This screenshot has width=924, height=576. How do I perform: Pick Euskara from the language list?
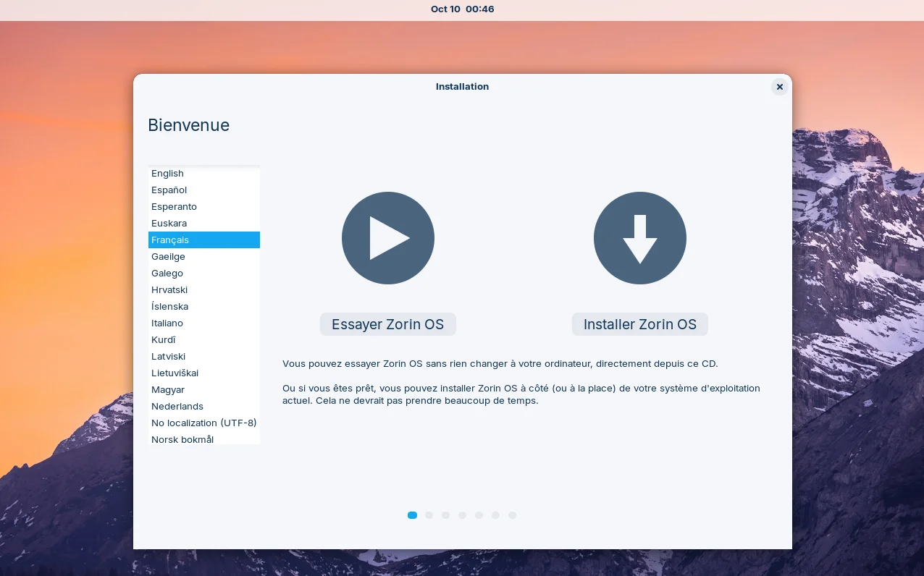169,224
